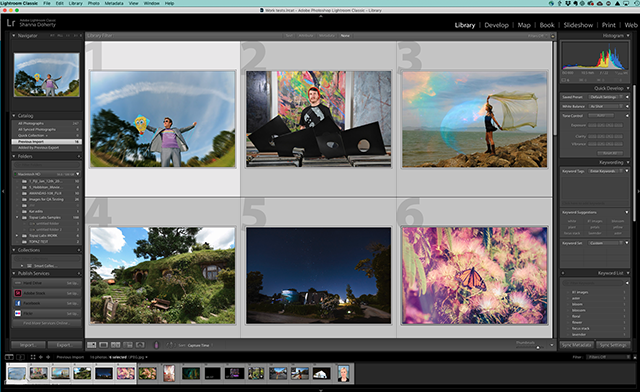Collapse the Folders panel
Image resolution: width=640 pixels, height=392 pixels.
click(14, 156)
